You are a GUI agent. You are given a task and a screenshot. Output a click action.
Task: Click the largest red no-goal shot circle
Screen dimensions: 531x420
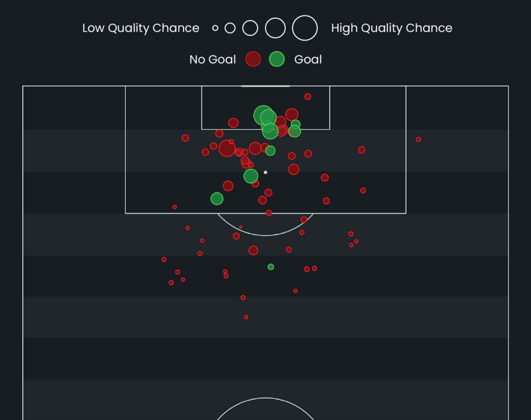[227, 149]
